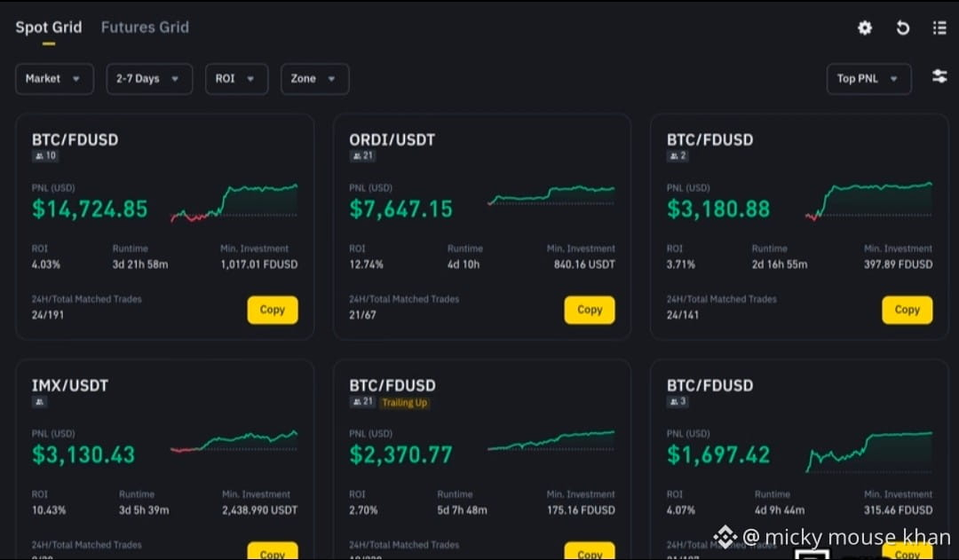Click the refresh icon
Viewport: 959px width, 560px height.
pyautogui.click(x=903, y=28)
